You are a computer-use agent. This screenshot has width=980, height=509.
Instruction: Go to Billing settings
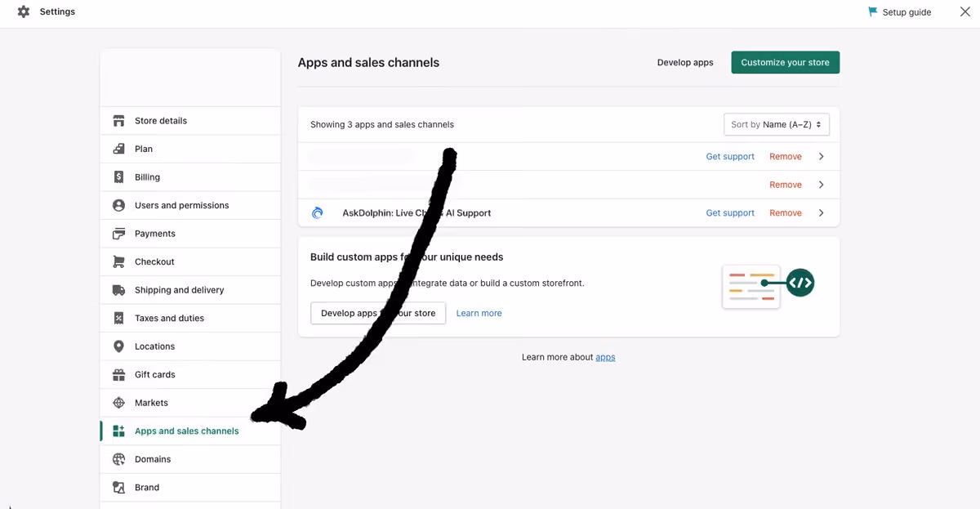coord(190,177)
